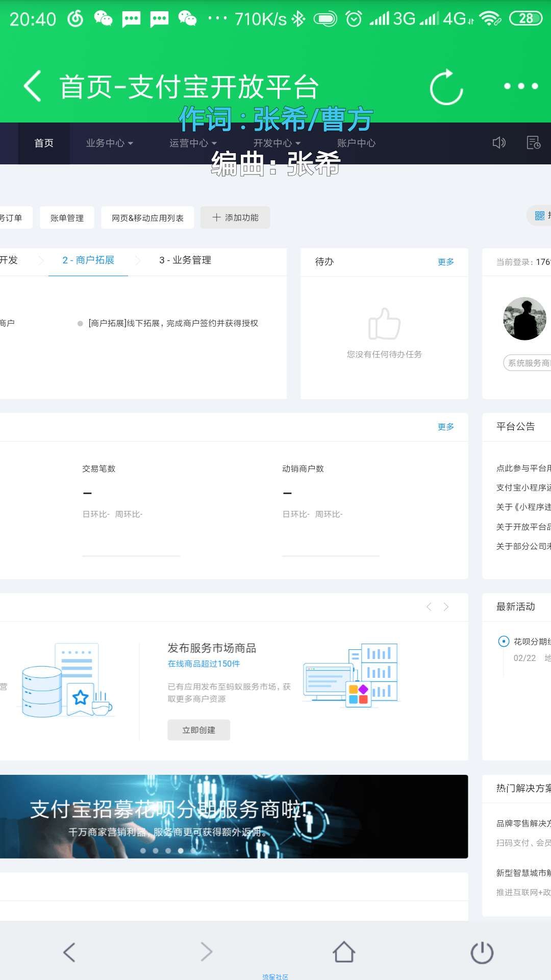Viewport: 551px width, 980px height.
Task: Open the 网页&移动应用列表 shortcut
Action: 147,217
